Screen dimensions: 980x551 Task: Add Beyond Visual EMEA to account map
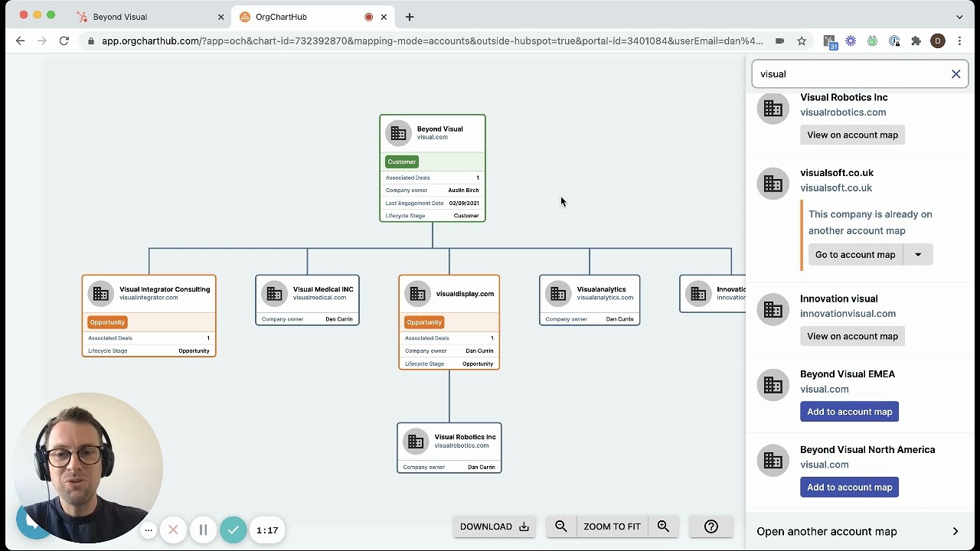(x=850, y=412)
